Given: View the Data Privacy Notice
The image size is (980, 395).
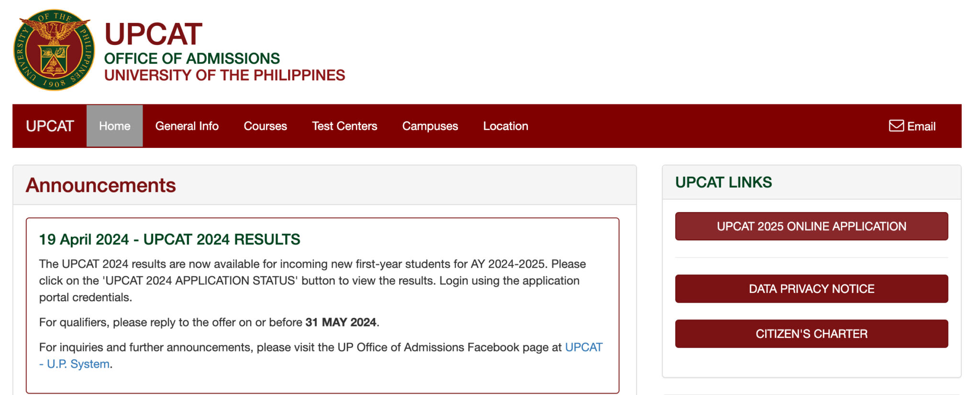Looking at the screenshot, I should click(x=811, y=289).
